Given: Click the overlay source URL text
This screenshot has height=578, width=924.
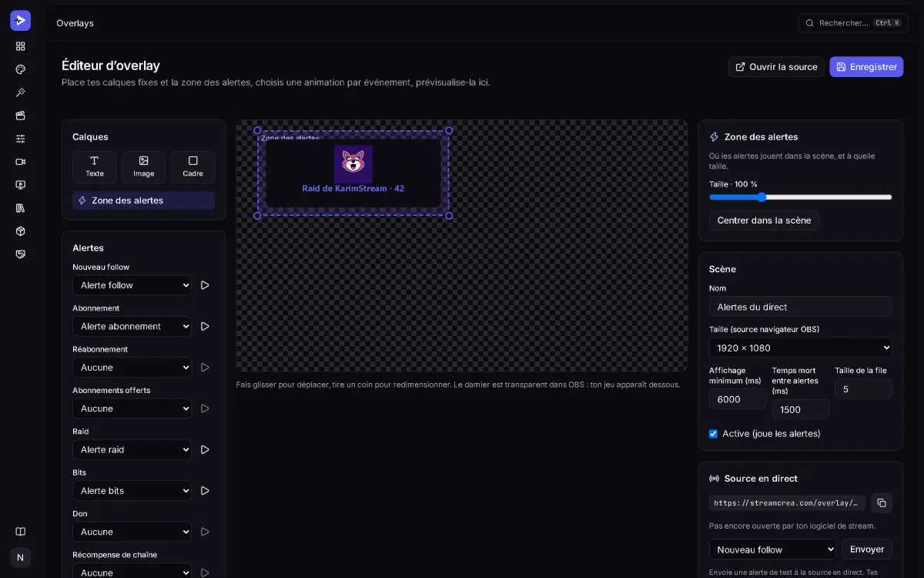Looking at the screenshot, I should [x=787, y=503].
